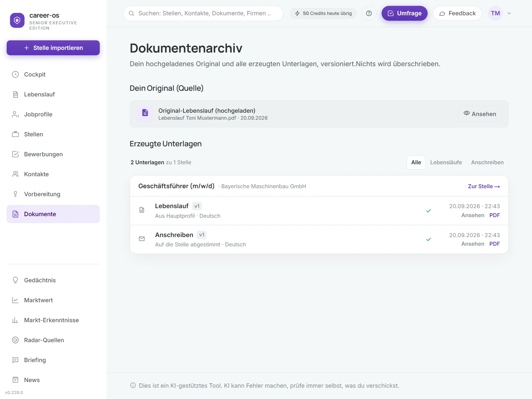Click the Stelle importieren button
Viewport: 532px width, 399px height.
pyautogui.click(x=53, y=48)
